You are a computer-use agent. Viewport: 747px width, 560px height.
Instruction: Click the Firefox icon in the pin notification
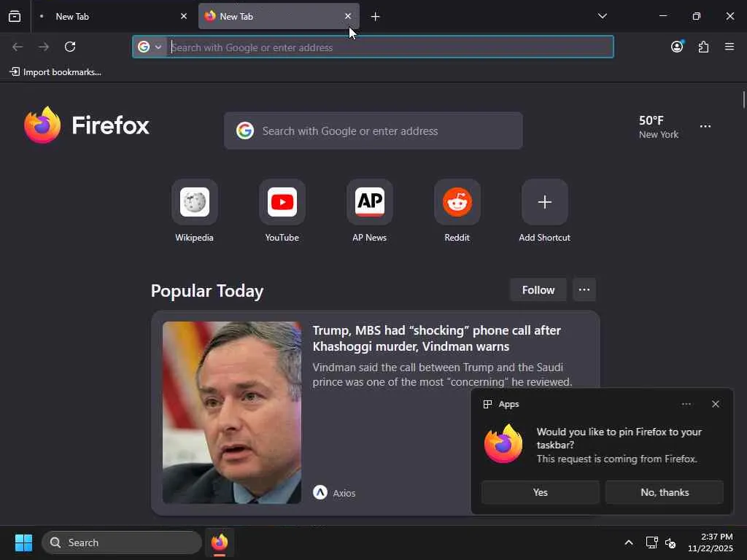point(503,444)
